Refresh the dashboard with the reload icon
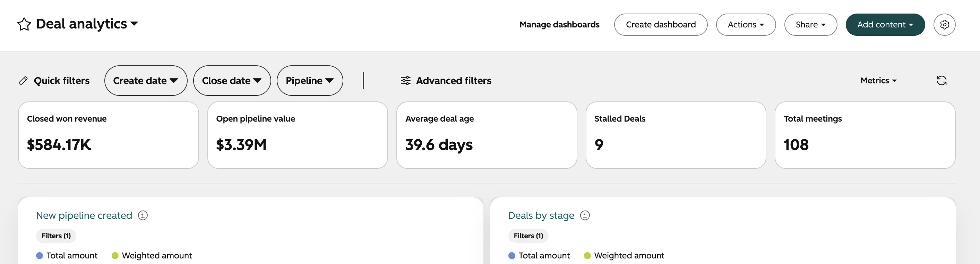 941,80
